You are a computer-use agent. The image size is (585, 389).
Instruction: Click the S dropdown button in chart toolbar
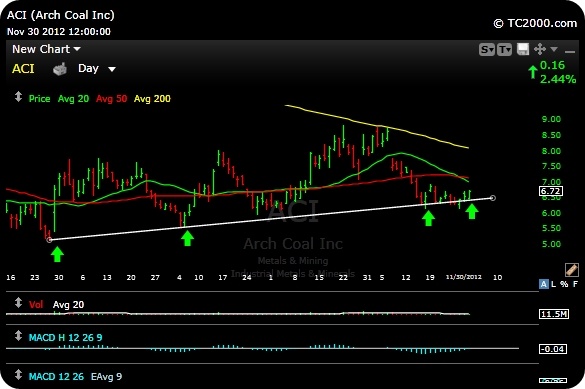487,49
